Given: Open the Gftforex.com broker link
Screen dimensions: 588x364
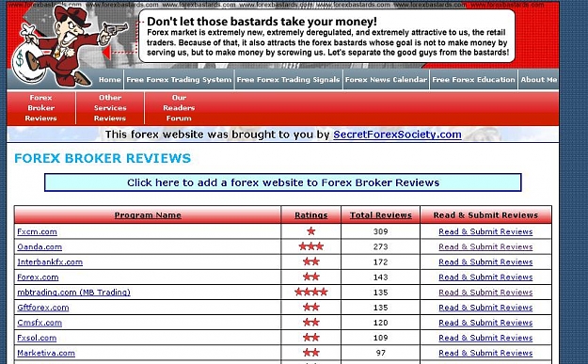Looking at the screenshot, I should 43,308.
